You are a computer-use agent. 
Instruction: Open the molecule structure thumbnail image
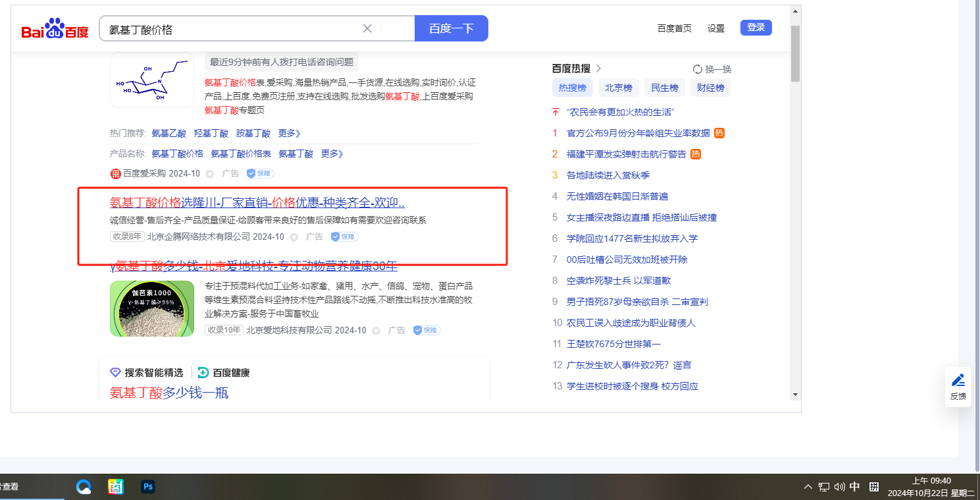pos(152,80)
